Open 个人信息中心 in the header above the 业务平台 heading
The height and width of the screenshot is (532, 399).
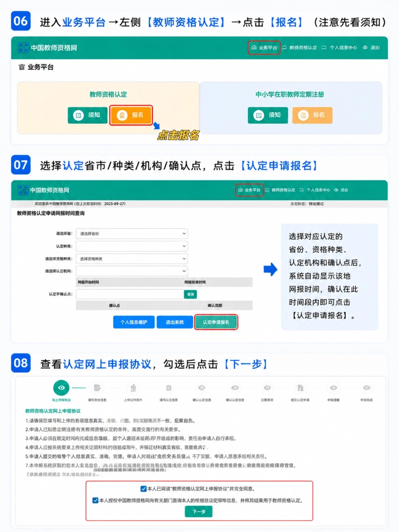[340, 48]
